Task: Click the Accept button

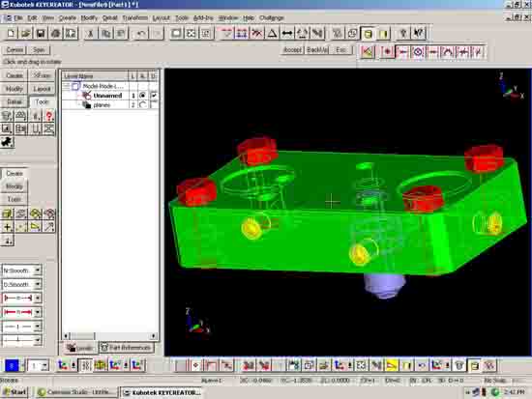Action: click(x=292, y=50)
